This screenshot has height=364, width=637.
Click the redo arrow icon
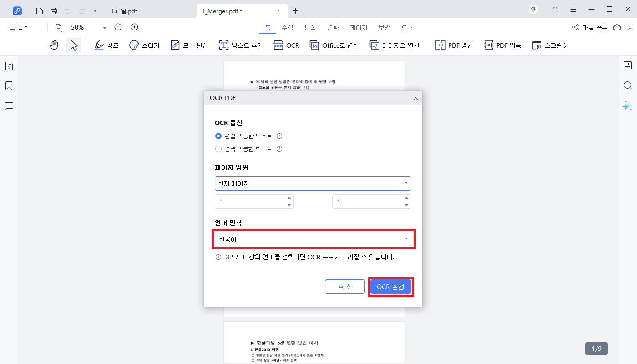(x=82, y=11)
